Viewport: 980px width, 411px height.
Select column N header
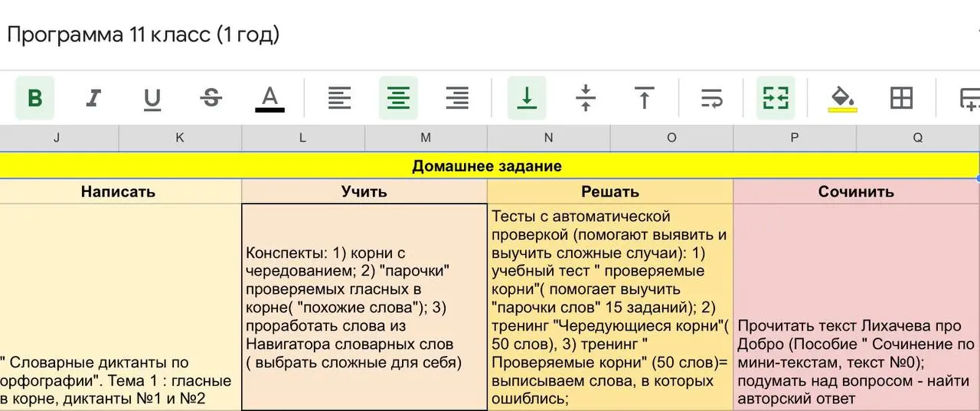(549, 138)
